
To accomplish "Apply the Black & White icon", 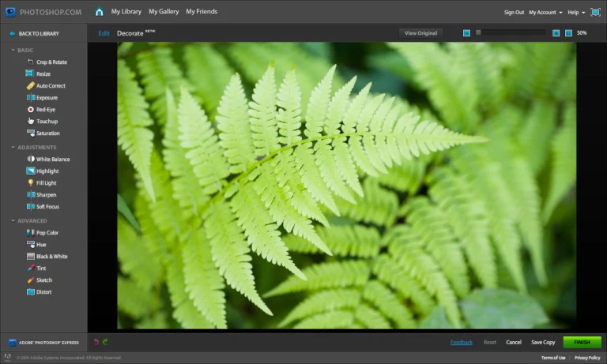I will [31, 256].
